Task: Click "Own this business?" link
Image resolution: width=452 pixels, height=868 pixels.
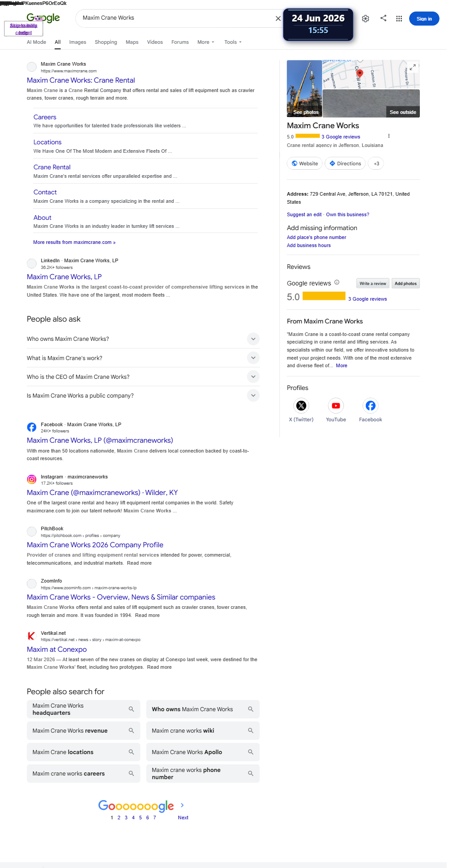Action: (x=347, y=214)
